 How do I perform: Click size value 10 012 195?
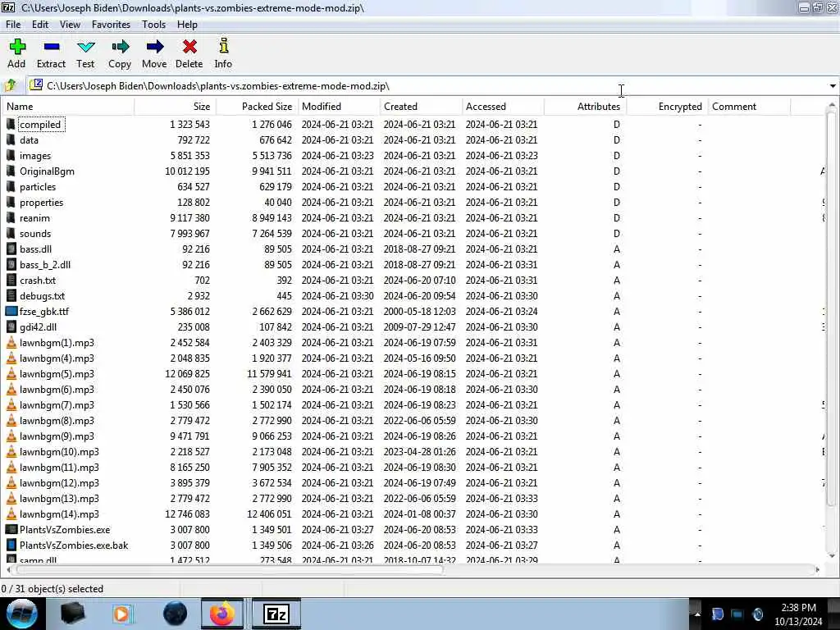click(188, 171)
